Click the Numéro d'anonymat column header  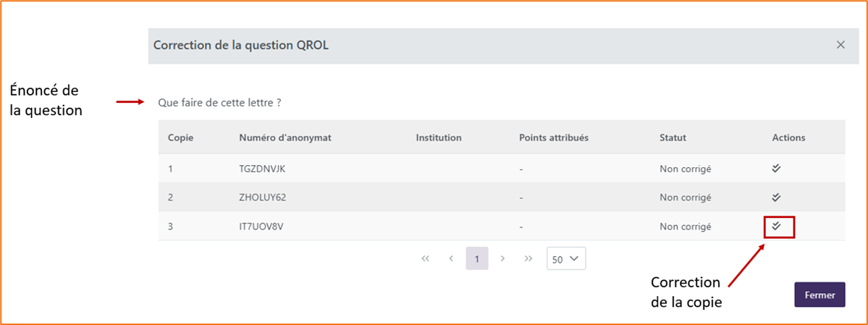coord(285,138)
